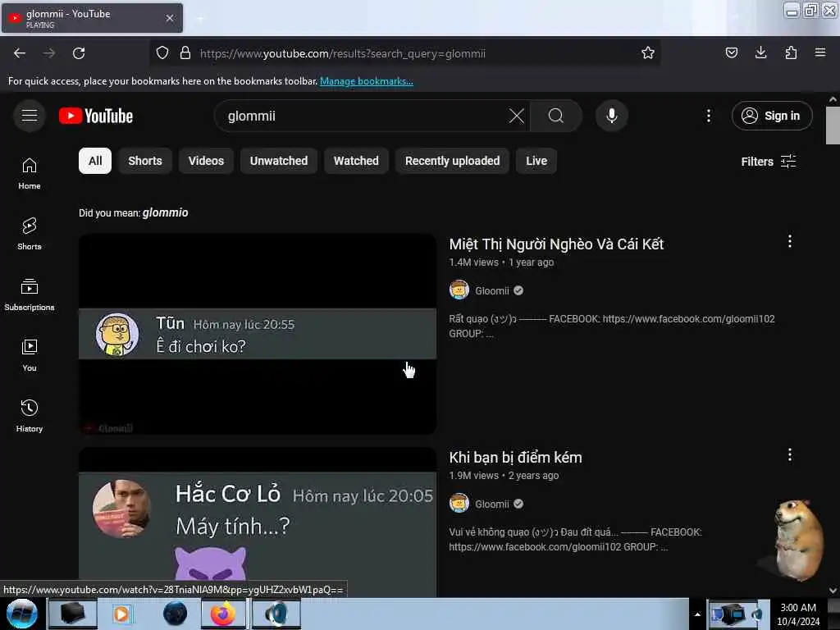Start voice search with the microphone

tap(611, 116)
